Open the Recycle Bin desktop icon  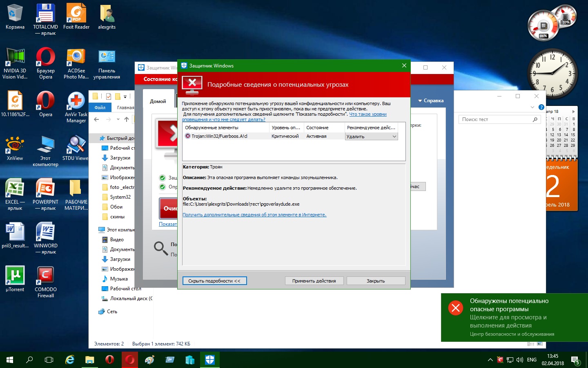(15, 17)
